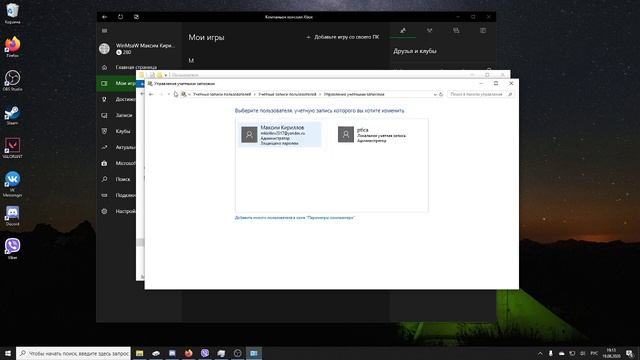Screen dimensions: 640x360
Task: Open Viber desktop shortcut
Action: click(12, 249)
